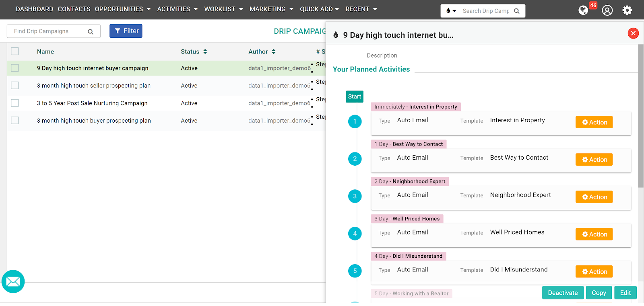
Task: Expand the Activities menu
Action: [x=178, y=9]
